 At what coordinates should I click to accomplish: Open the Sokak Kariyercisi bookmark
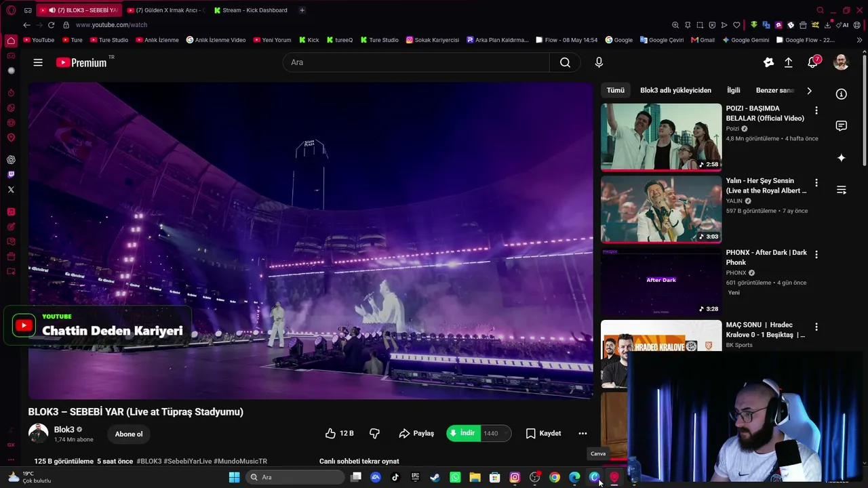tap(433, 40)
